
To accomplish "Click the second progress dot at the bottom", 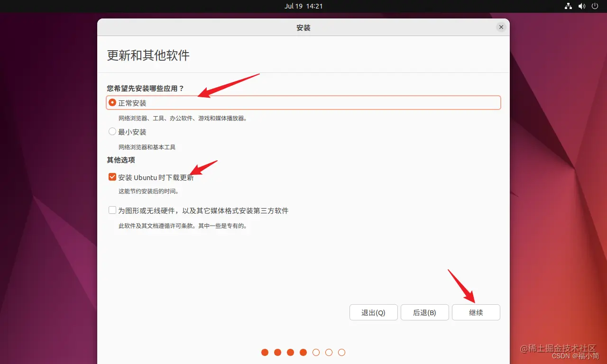I will tap(277, 352).
